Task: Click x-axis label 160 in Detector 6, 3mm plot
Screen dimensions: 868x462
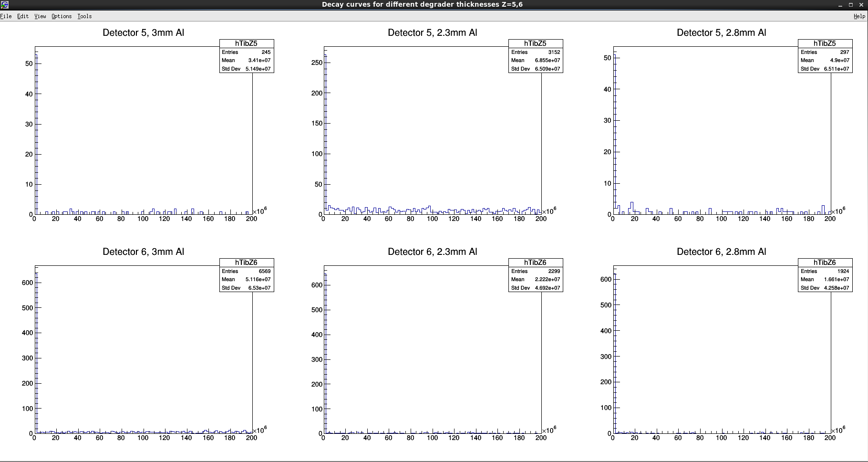Action: point(208,438)
